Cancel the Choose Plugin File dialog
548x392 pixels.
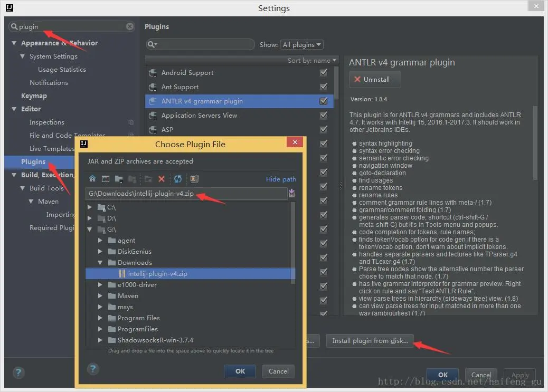tap(279, 371)
